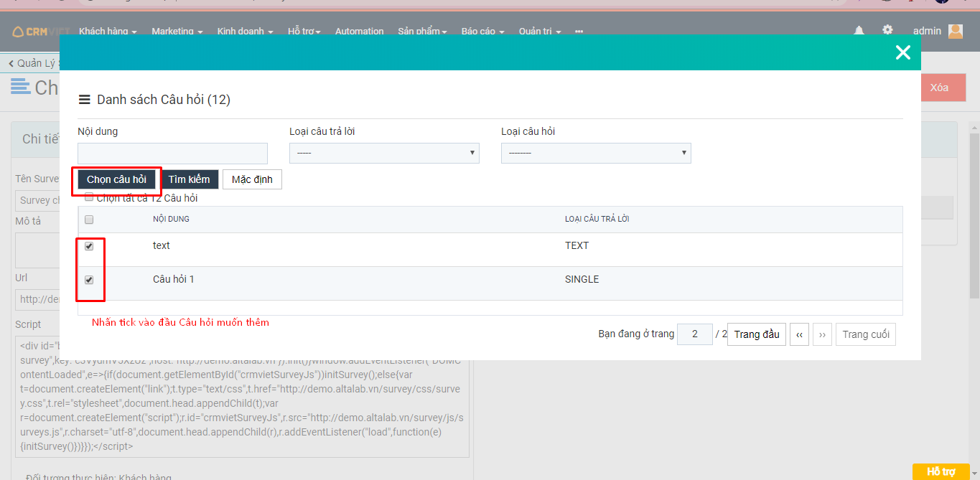Click the question named text
The width and height of the screenshot is (980, 480).
pyautogui.click(x=162, y=245)
